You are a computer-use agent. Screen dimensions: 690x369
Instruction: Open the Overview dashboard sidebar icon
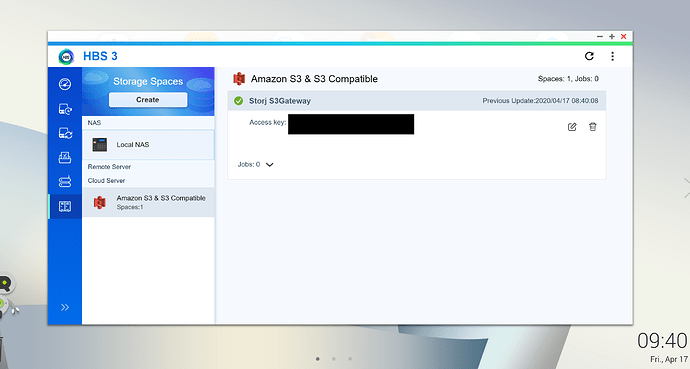[x=65, y=84]
